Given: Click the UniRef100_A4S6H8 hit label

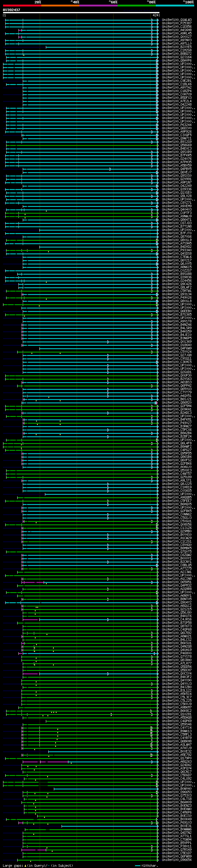Looking at the screenshot, I should (176, 30).
